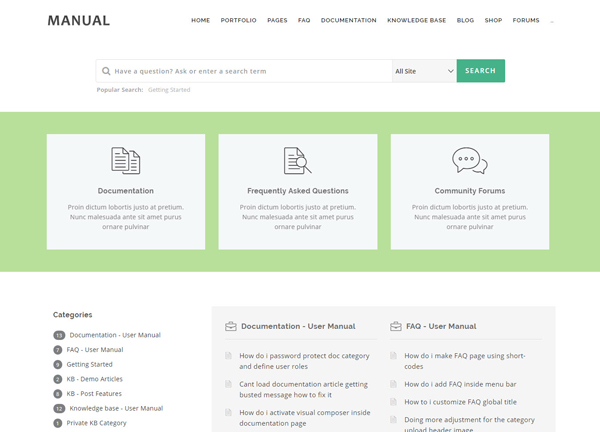Open 'How do i add FAQ inside menu bar'

(459, 384)
